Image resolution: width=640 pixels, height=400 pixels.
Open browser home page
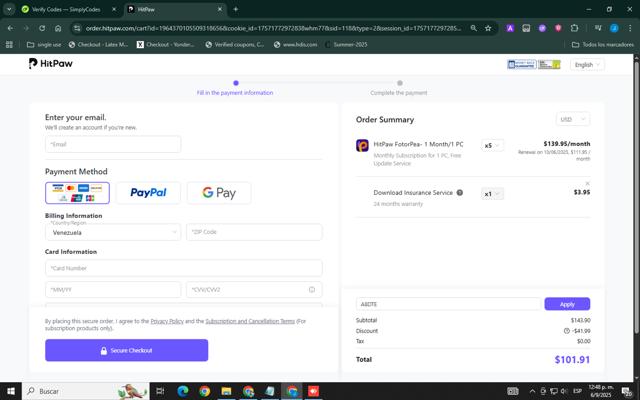58,28
